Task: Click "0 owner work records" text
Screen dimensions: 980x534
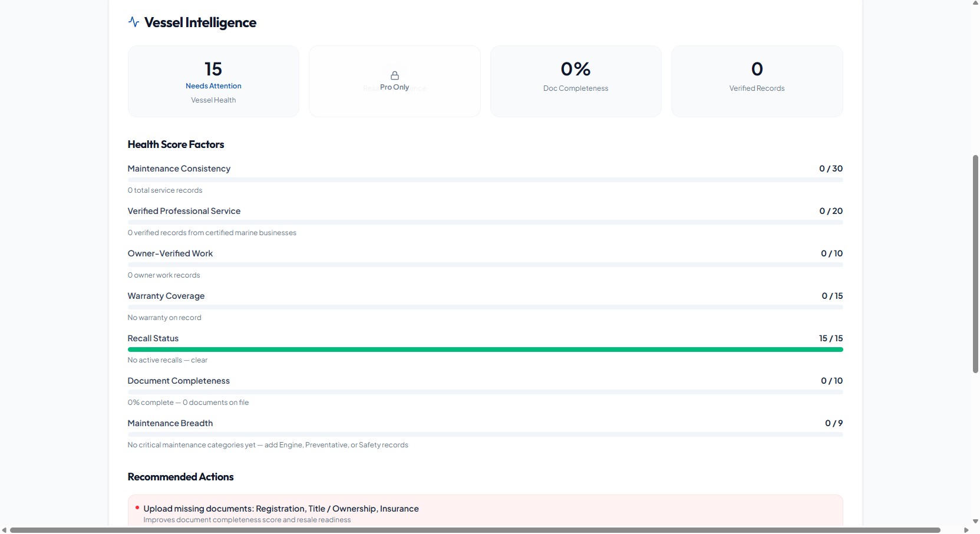Action: pos(164,275)
